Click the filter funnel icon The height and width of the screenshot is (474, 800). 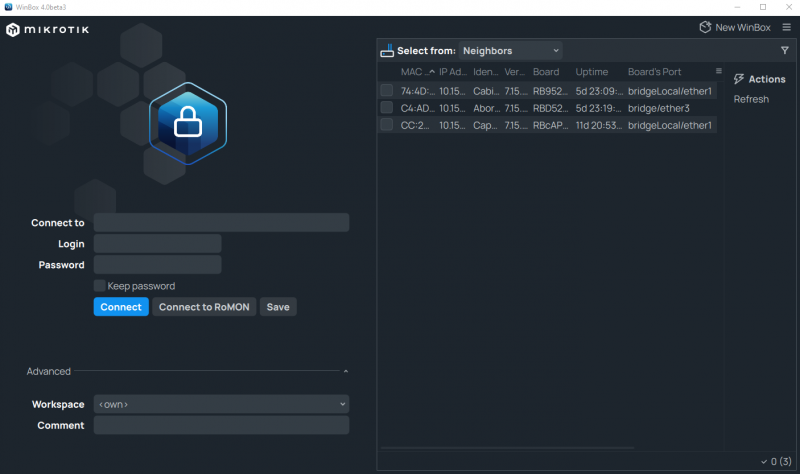[784, 50]
